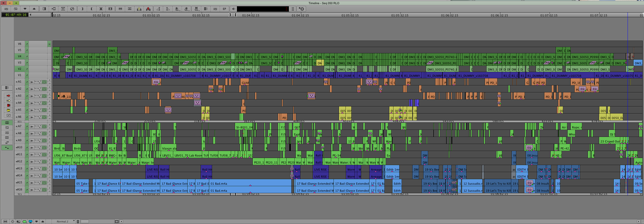
Task: Click the Step In down arrow at bottom
Action: (36, 222)
